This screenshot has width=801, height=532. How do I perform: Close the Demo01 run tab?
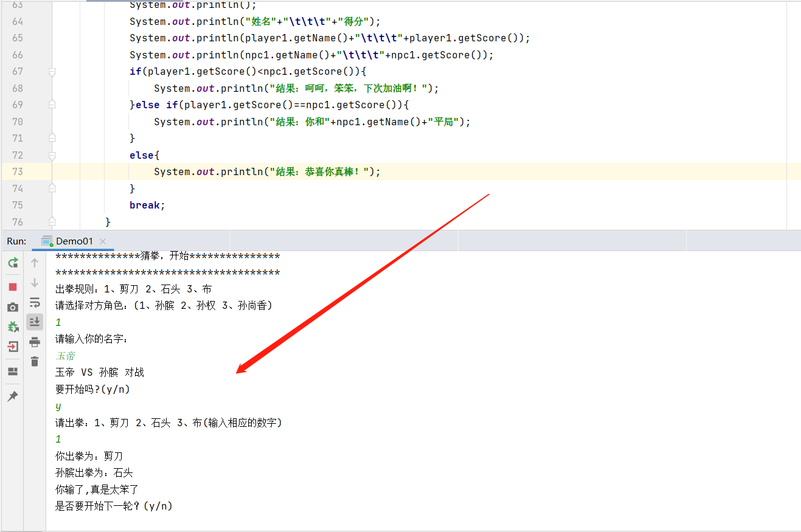pos(102,241)
